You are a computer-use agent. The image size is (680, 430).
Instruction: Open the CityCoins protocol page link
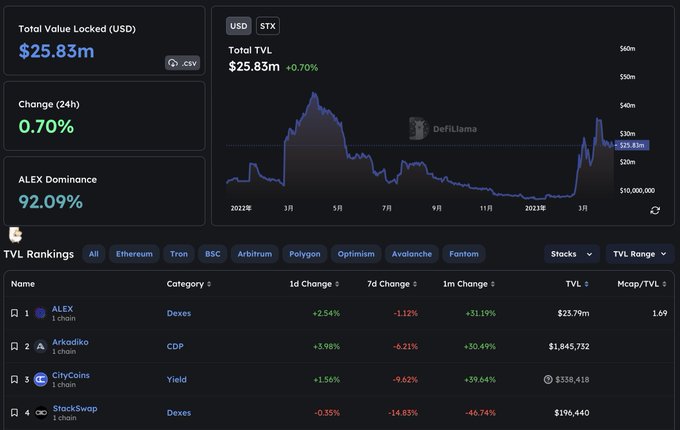coord(71,375)
